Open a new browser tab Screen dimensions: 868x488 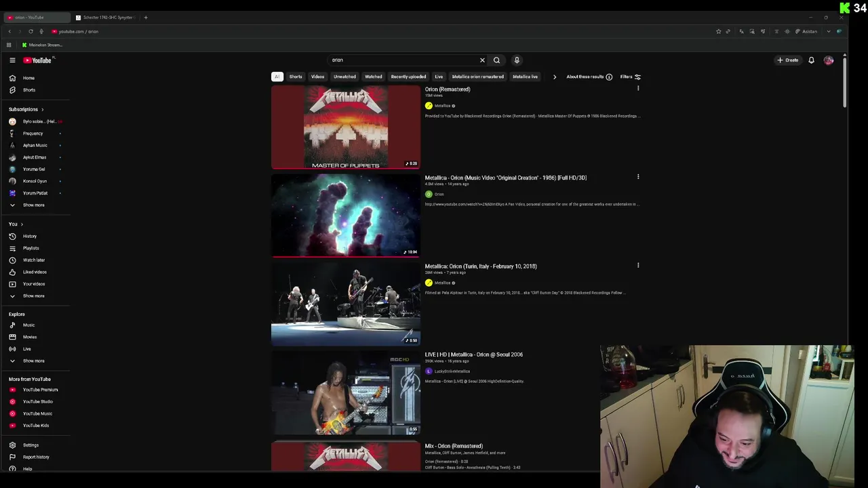click(x=146, y=18)
